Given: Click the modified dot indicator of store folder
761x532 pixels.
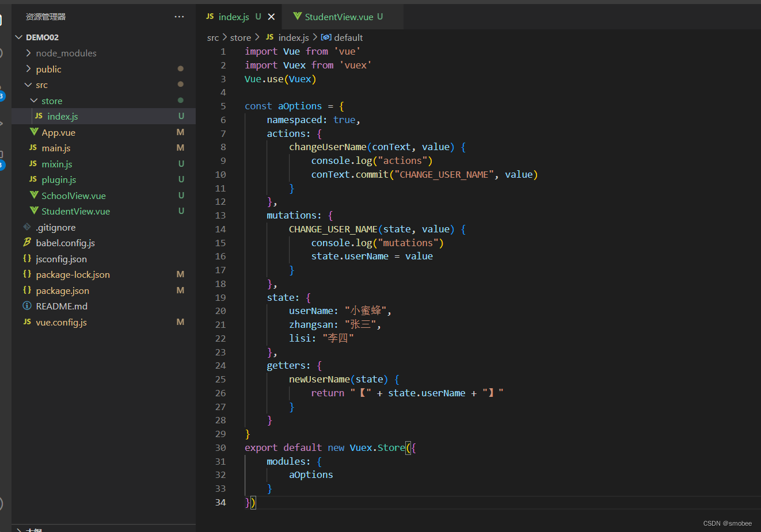Looking at the screenshot, I should click(x=181, y=100).
